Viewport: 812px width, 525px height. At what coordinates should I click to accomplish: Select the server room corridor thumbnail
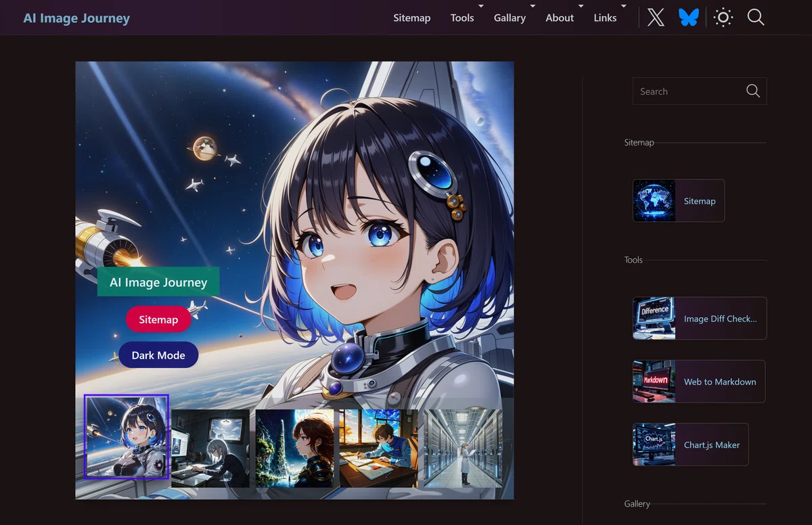(463, 448)
